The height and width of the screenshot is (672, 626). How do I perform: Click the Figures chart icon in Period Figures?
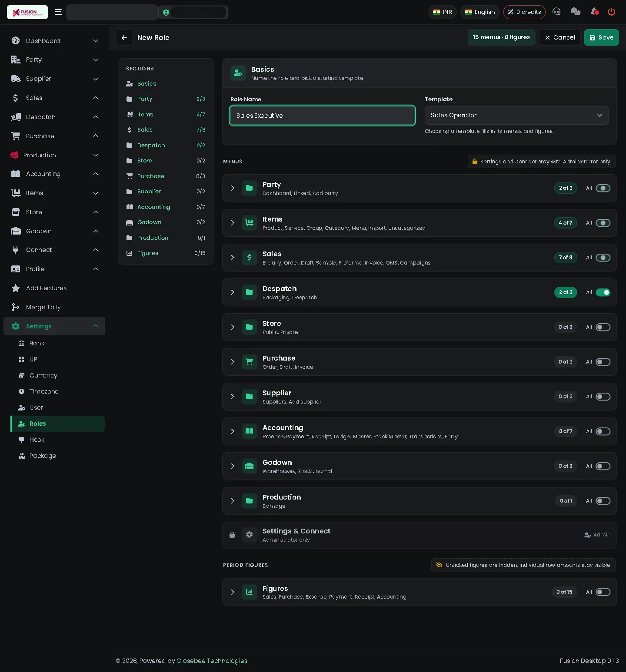[250, 592]
